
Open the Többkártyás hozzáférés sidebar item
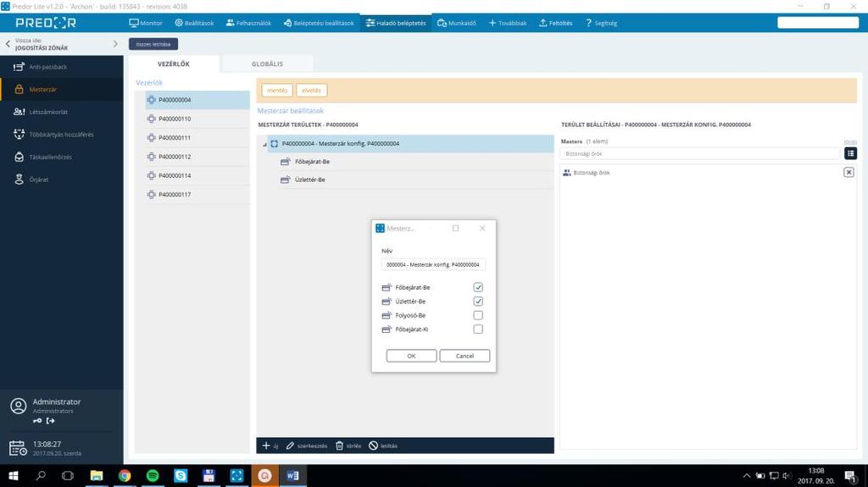61,135
